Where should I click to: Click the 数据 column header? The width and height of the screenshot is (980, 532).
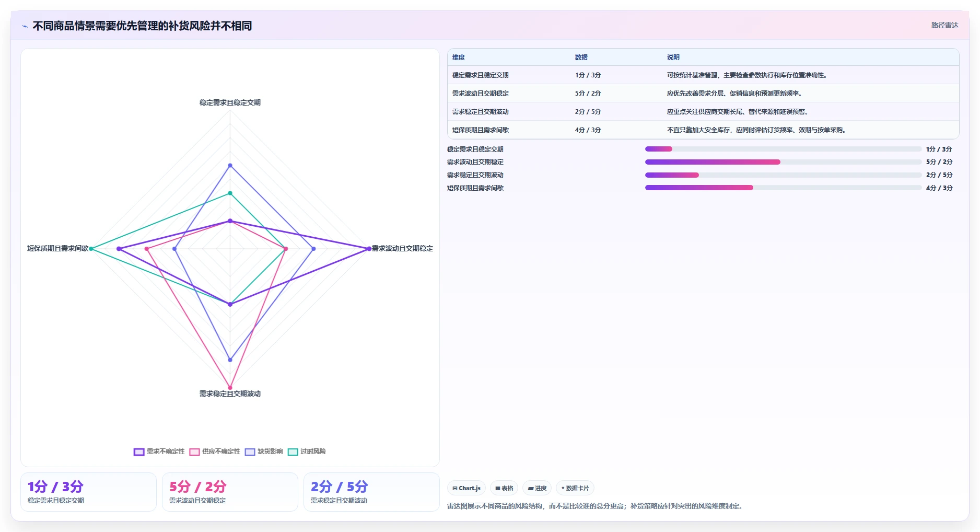click(581, 57)
